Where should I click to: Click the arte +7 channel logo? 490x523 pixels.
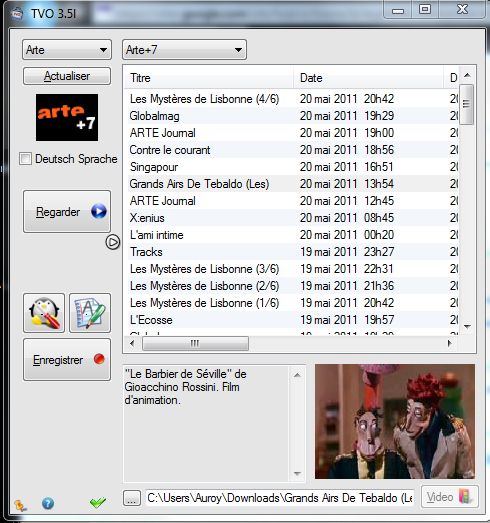click(67, 117)
